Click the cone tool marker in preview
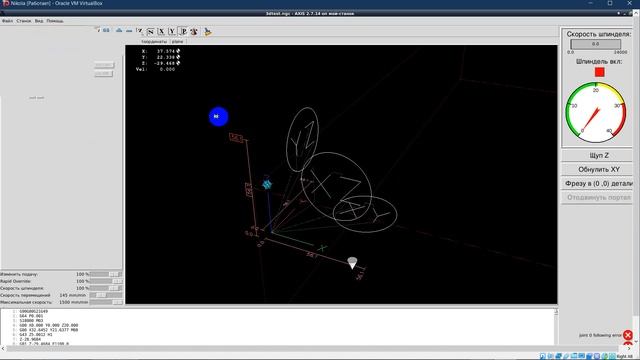 tap(352, 262)
